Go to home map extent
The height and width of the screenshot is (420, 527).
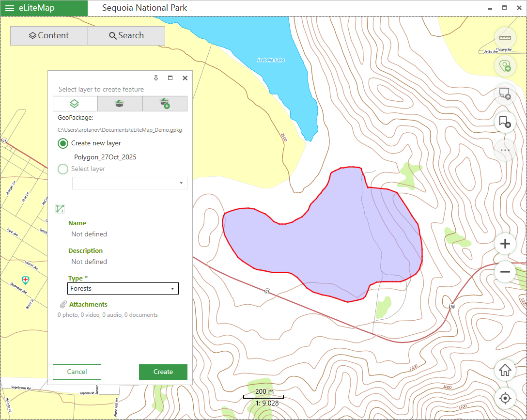point(505,370)
